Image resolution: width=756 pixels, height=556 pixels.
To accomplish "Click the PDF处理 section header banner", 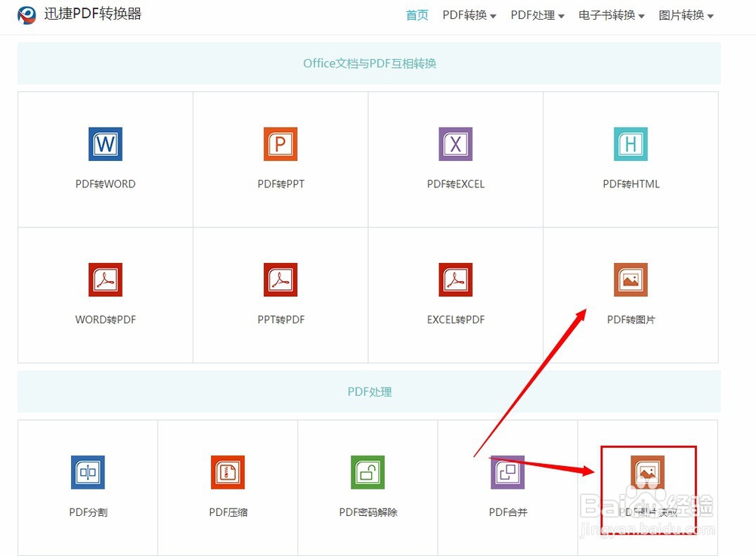I will point(370,392).
